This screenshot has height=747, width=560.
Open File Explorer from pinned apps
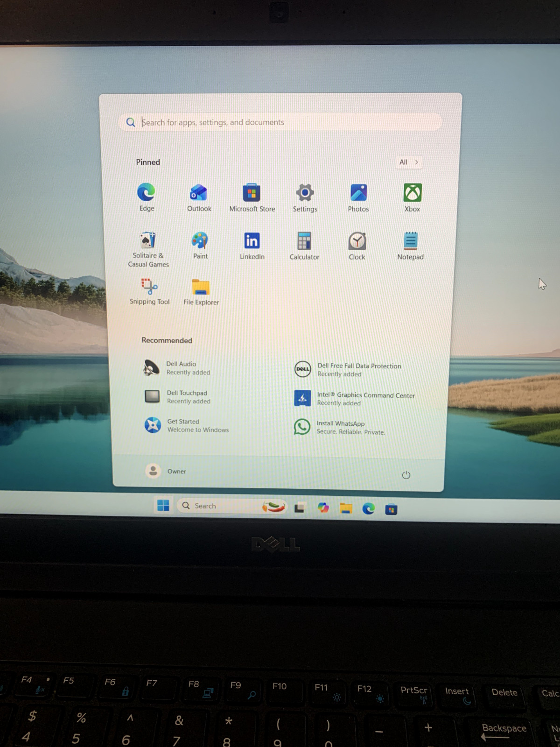(201, 292)
